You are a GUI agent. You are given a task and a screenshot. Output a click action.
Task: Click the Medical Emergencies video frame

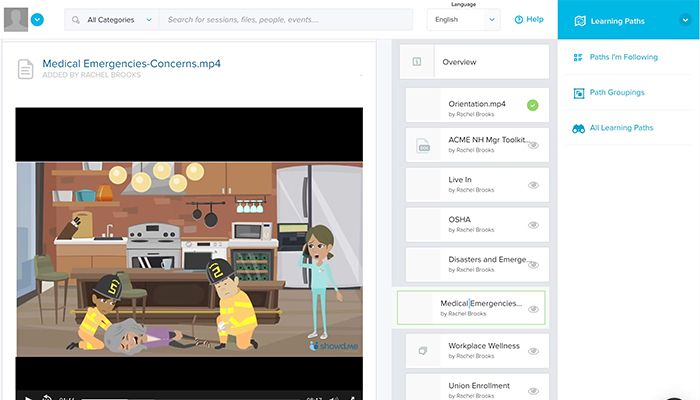(188, 257)
